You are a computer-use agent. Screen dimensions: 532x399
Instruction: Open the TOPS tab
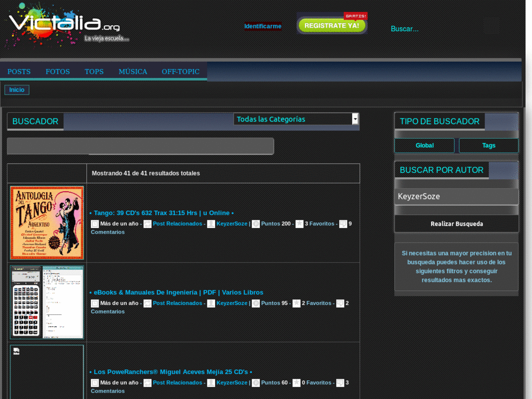coord(94,72)
